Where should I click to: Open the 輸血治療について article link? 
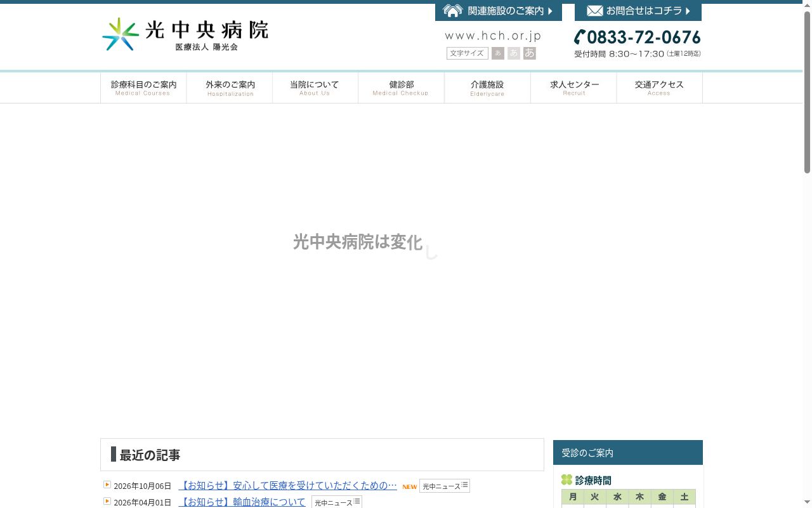242,502
